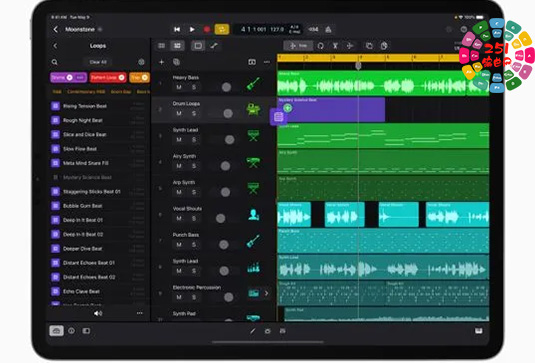Viewport: 535px width, 363px height.
Task: Jump to beginning with the rewind control
Action: coord(177,30)
